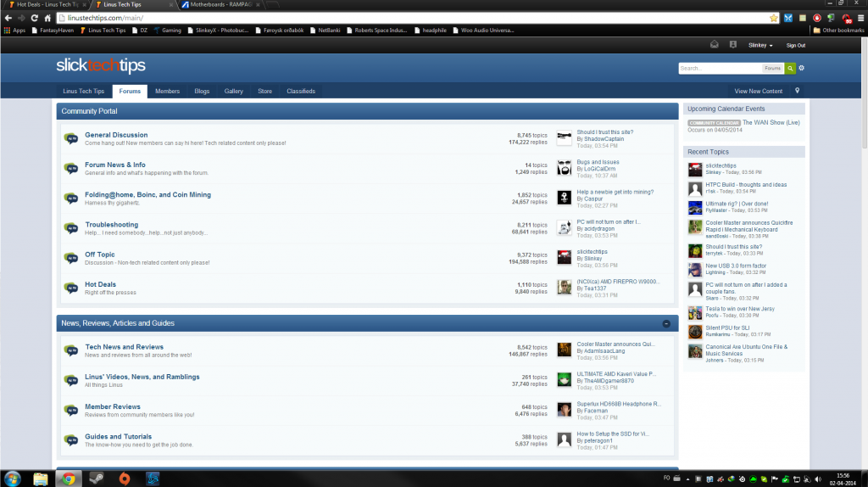This screenshot has width=868, height=487.
Task: Click the Hot Deals forum speech bubble icon
Action: (71, 288)
